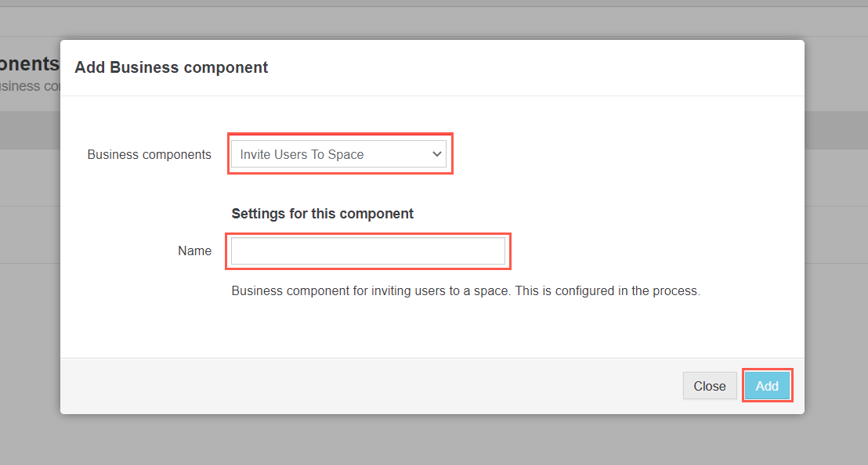Click the component description text below the Name field
Screen dimensions: 868x465
coord(465,290)
